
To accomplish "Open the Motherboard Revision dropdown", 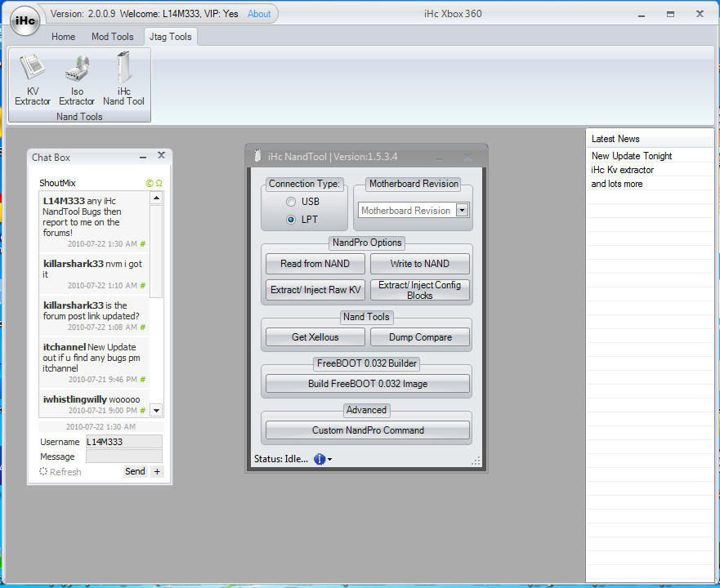I will (x=462, y=211).
